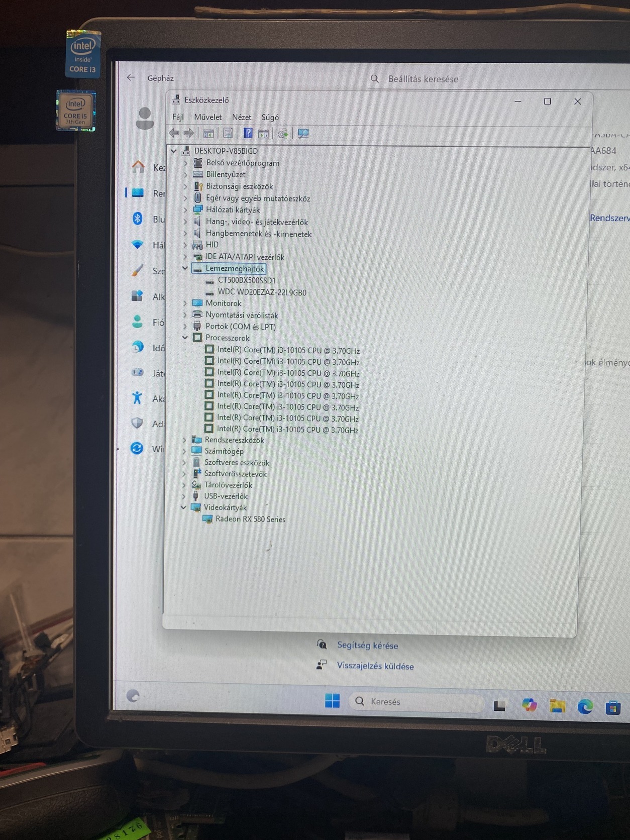The image size is (630, 840).
Task: Select Szoftveres eszközök label
Action: (237, 463)
